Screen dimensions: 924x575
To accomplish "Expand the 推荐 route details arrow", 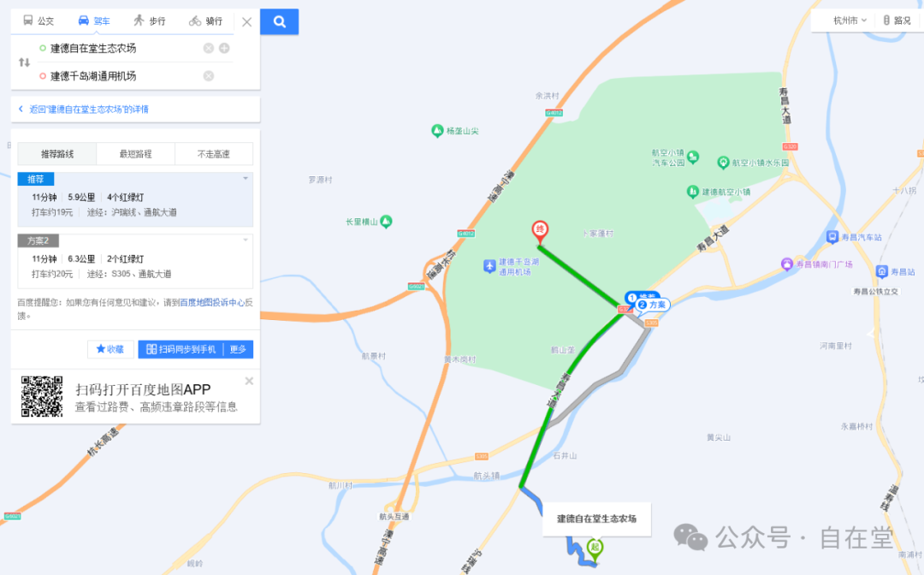I will pos(246,178).
